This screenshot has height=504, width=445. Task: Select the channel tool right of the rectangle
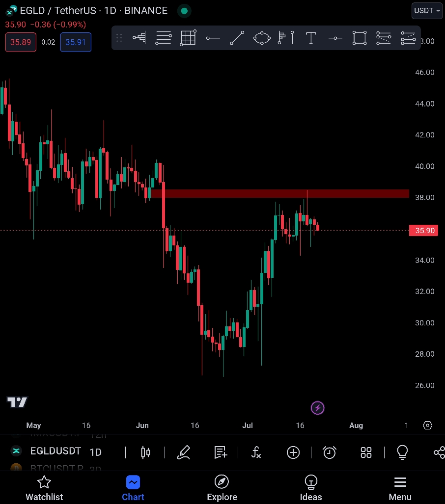384,38
